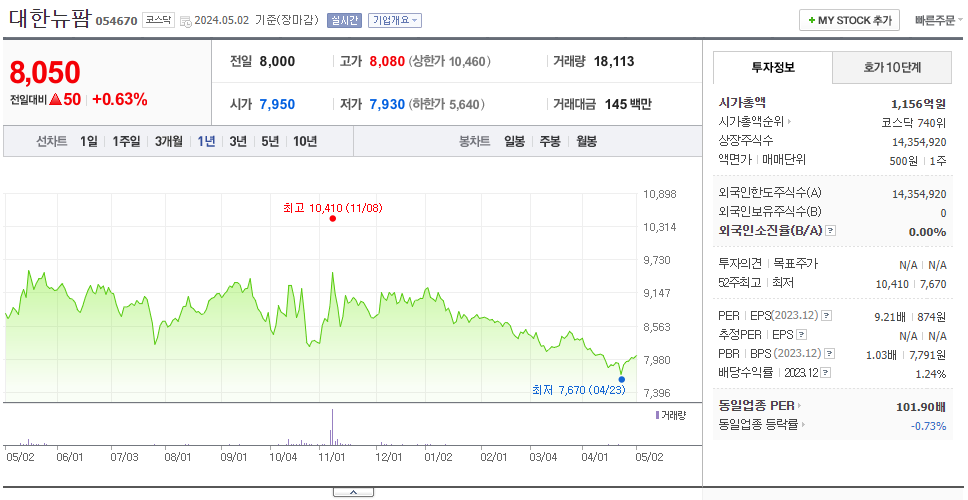Open the help icon next to PER EPS(2023.12)
968x500 pixels.
coord(827,316)
